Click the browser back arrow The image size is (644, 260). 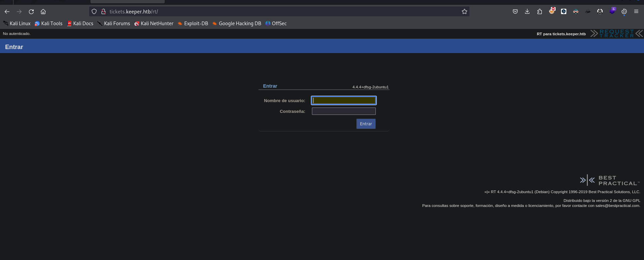click(7, 11)
